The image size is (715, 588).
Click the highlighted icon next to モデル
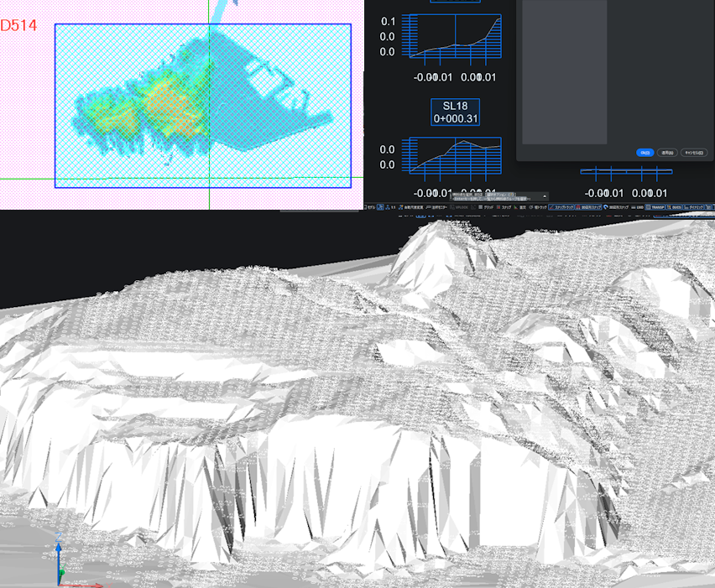[x=380, y=207]
